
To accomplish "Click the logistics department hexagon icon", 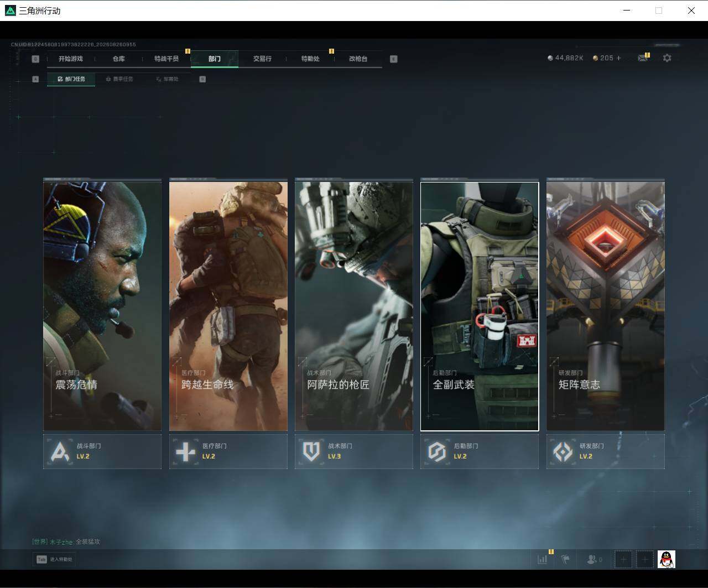I will pos(437,452).
